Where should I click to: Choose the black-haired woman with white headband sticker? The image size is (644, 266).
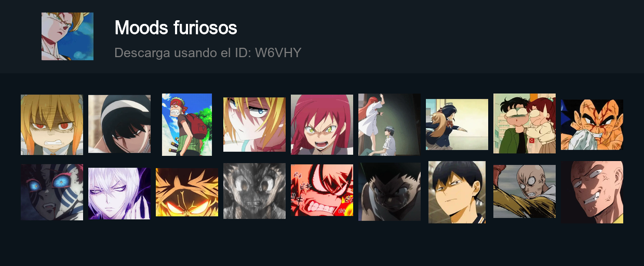pos(119,124)
